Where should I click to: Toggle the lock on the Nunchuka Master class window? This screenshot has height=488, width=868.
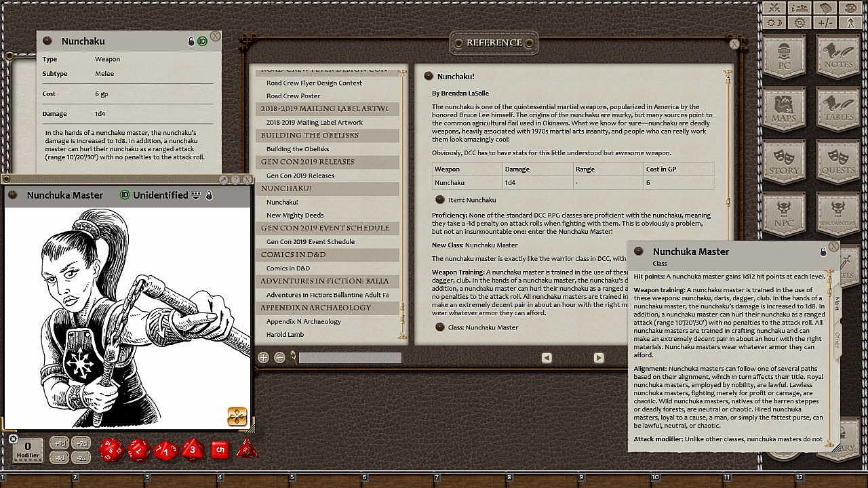(x=823, y=251)
